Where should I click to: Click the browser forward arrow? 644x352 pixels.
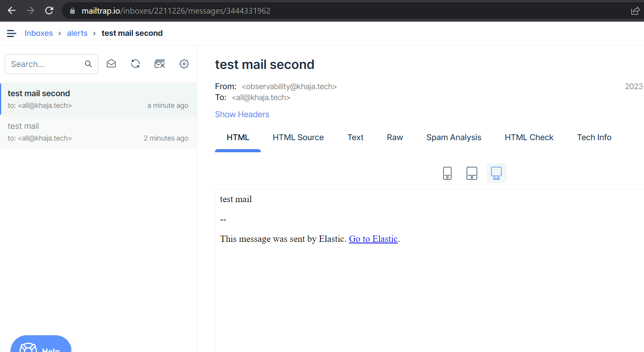(x=30, y=11)
